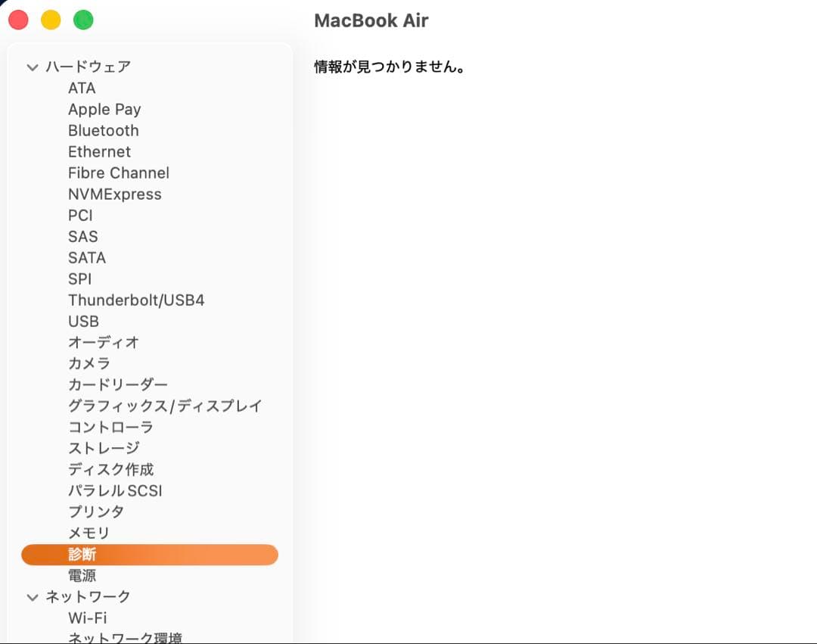This screenshot has width=817, height=644.
Task: Select Fibre Channel
Action: pyautogui.click(x=118, y=173)
